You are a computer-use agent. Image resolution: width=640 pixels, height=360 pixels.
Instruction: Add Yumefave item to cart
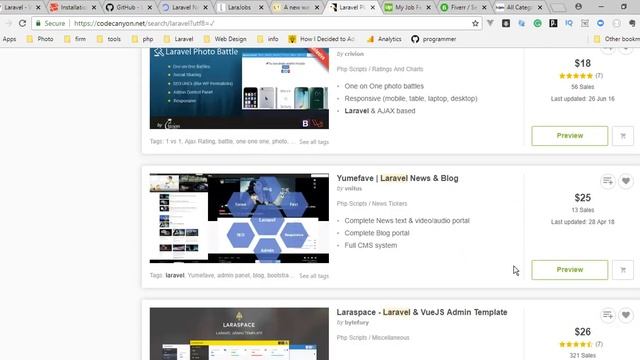[x=623, y=270]
